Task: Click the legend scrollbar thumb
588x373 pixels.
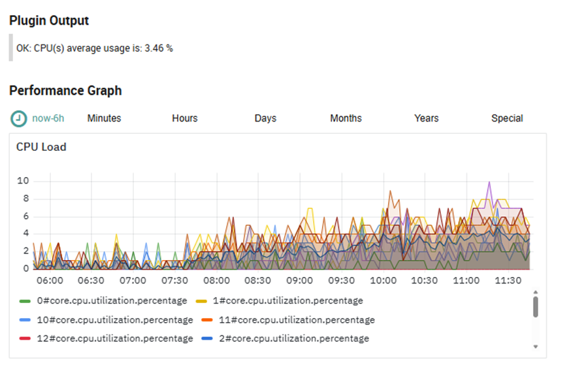Action: [535, 306]
